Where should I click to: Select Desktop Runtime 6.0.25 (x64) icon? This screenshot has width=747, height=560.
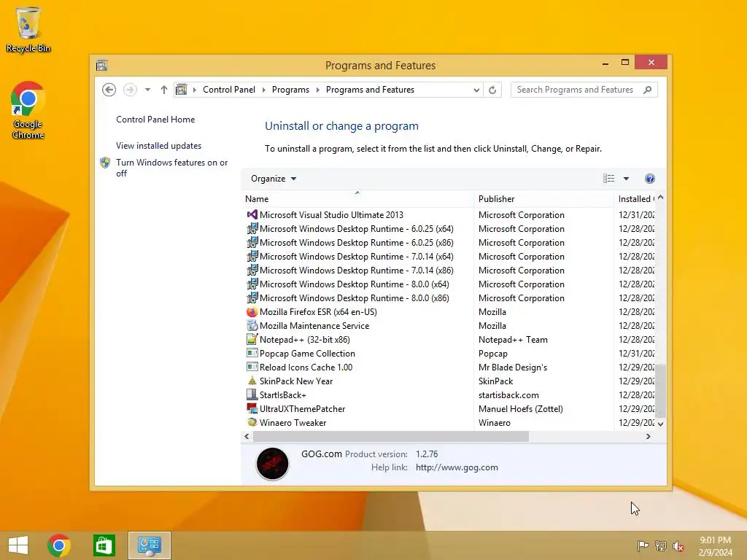tap(252, 228)
